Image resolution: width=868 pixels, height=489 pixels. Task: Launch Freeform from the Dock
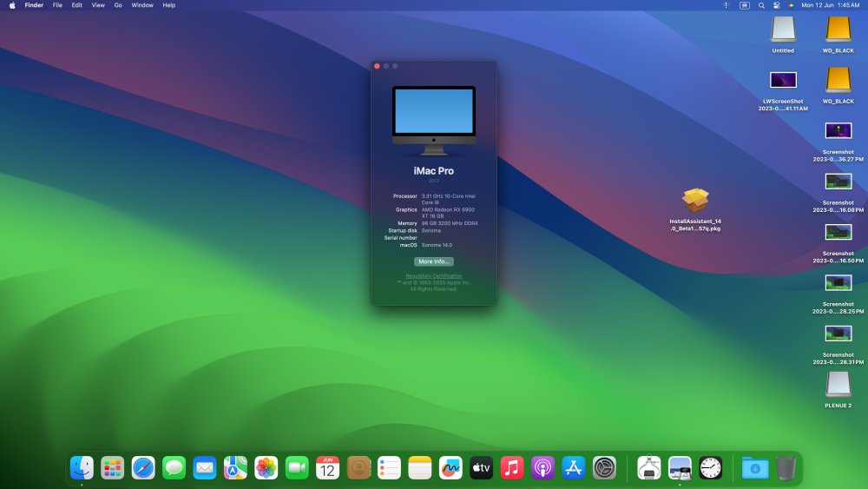tap(450, 468)
